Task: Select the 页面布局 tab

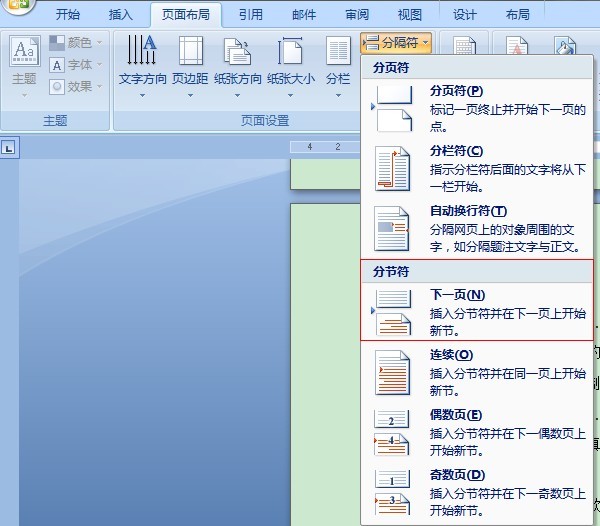Action: [x=186, y=15]
